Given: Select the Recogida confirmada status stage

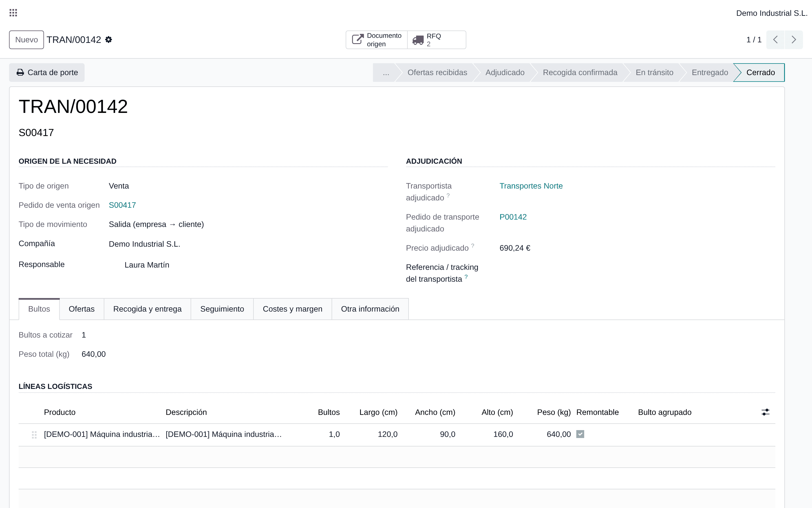Looking at the screenshot, I should pos(580,73).
